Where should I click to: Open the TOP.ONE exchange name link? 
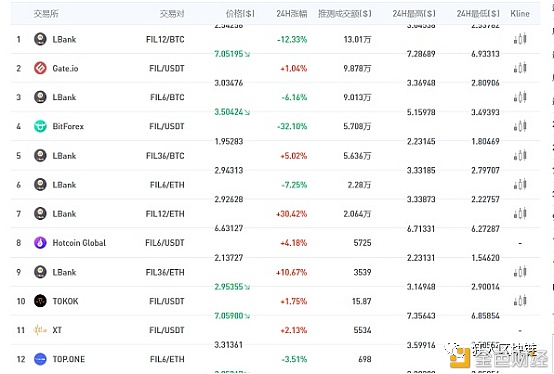click(x=69, y=359)
